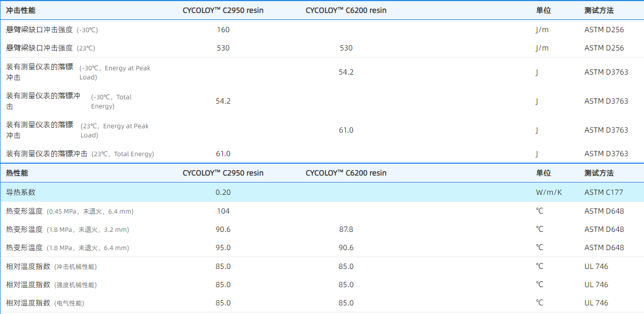The width and height of the screenshot is (644, 314).
Task: Click UL 746 in the 冲击机械性能 row
Action: pos(596,267)
